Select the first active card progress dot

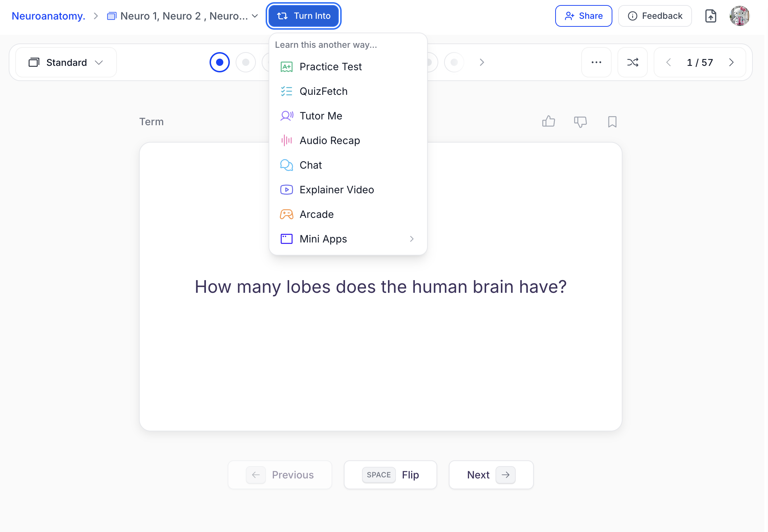click(219, 62)
